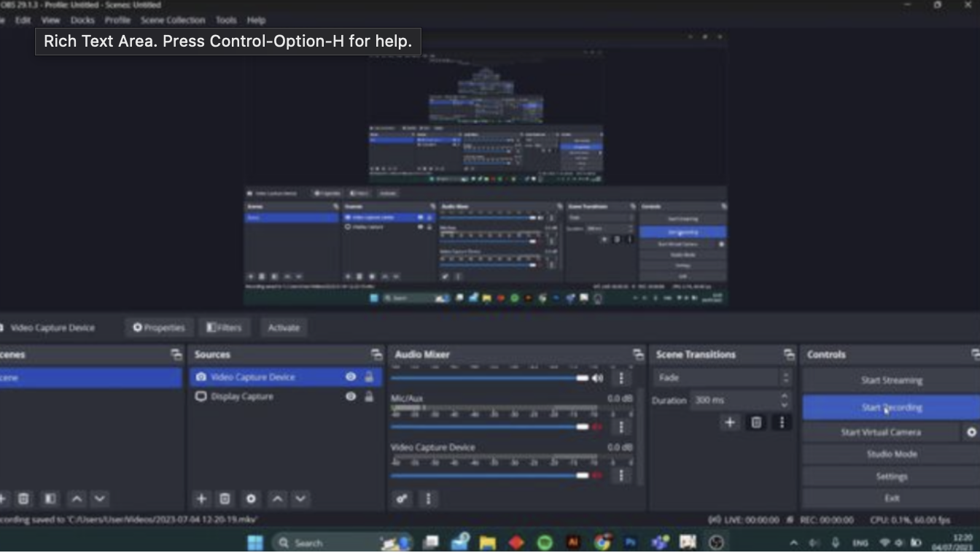Screen dimensions: 980x553
Task: Pop out the Sources dock panel
Action: pos(376,355)
